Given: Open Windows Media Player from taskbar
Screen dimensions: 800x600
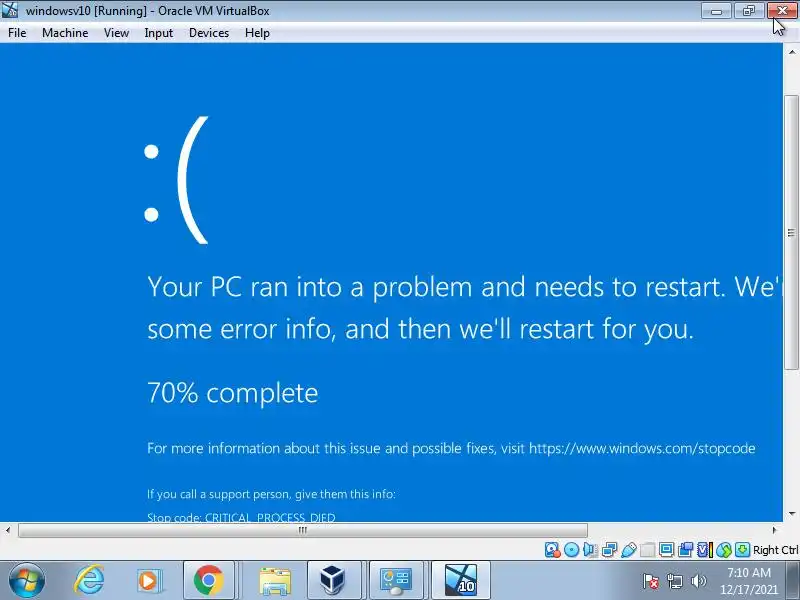Looking at the screenshot, I should 148,581.
